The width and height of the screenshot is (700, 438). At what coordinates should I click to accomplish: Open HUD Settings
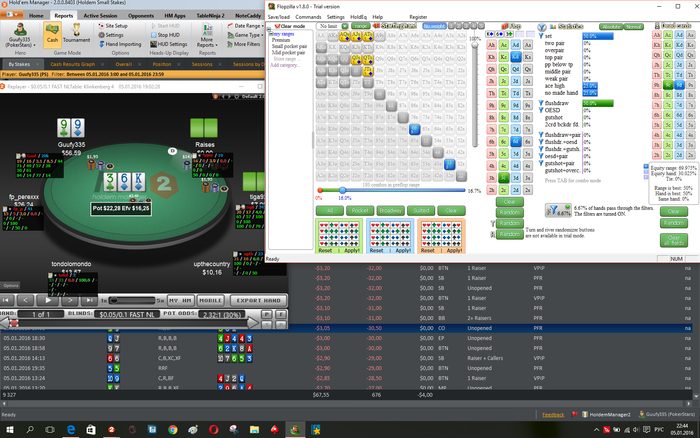[169, 44]
